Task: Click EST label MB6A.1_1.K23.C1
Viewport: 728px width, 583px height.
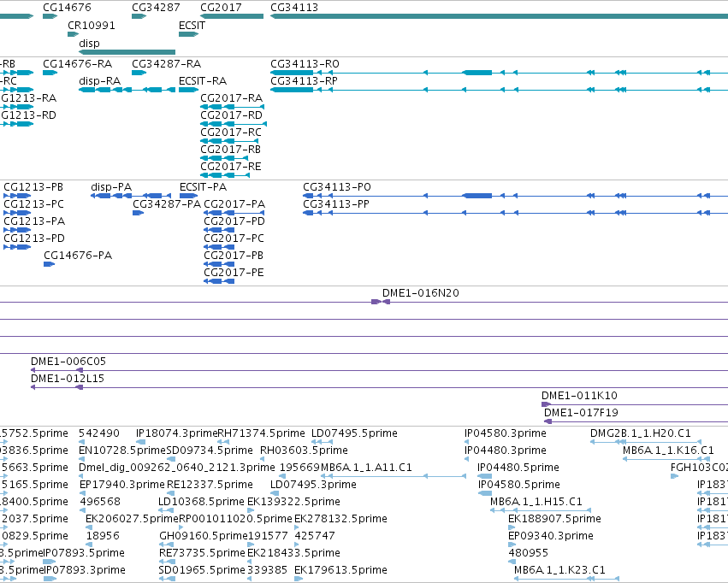Action: (560, 570)
